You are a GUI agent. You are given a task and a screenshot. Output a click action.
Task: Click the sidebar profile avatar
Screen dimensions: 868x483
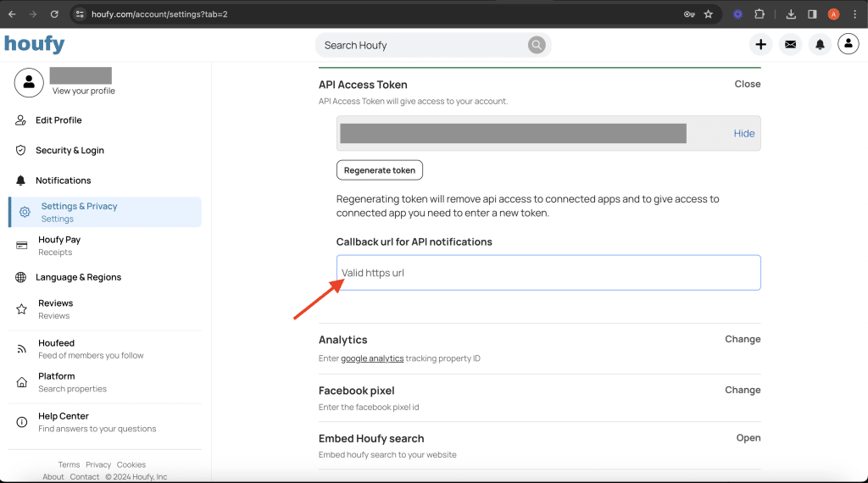(29, 83)
